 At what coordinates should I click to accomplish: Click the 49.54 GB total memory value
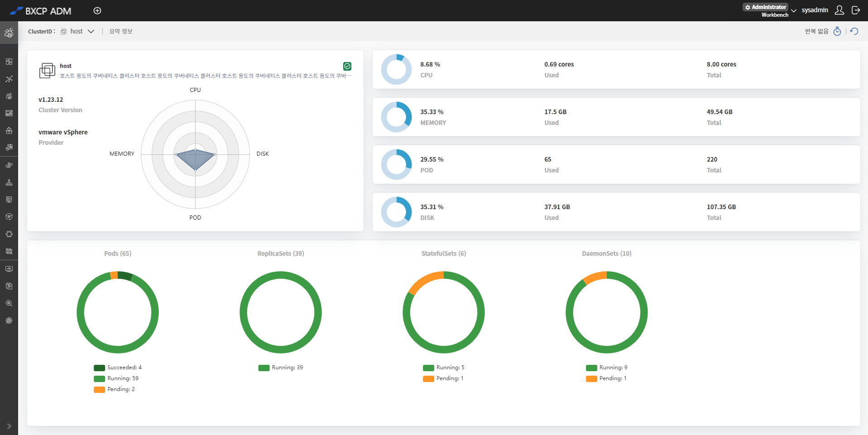tap(719, 112)
